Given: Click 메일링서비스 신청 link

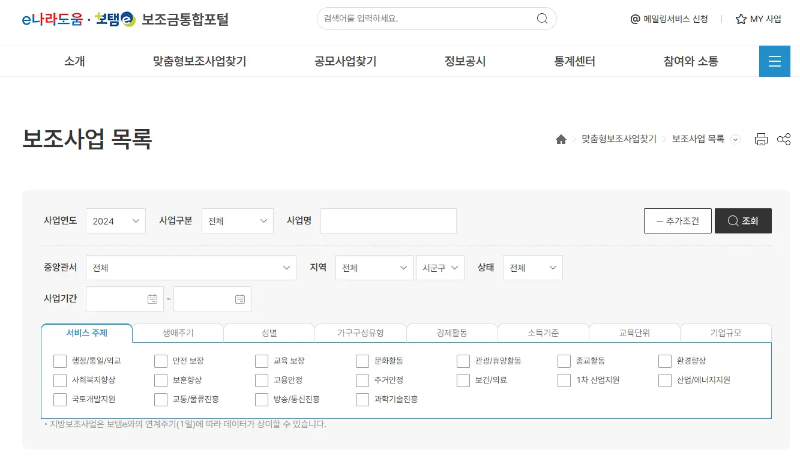Looking at the screenshot, I should click(669, 19).
